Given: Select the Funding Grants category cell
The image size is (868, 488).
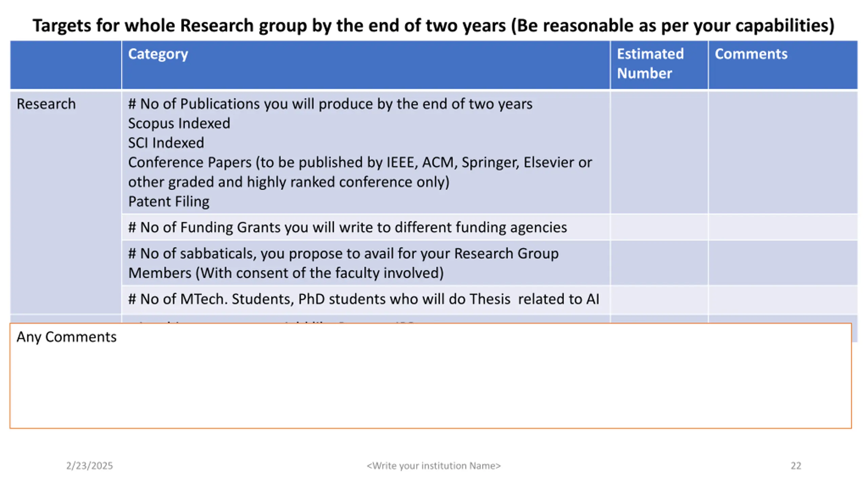Looking at the screenshot, I should click(366, 227).
